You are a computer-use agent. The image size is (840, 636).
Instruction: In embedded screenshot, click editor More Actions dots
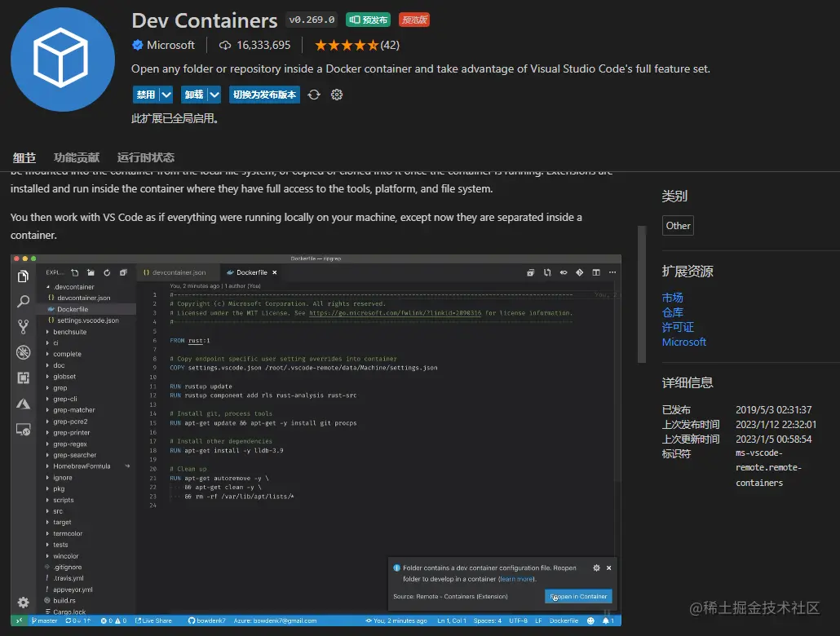612,272
